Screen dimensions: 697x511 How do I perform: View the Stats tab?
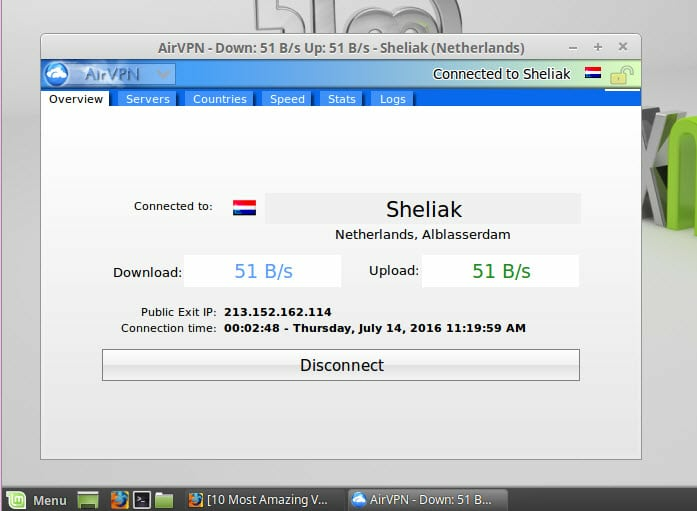point(341,99)
